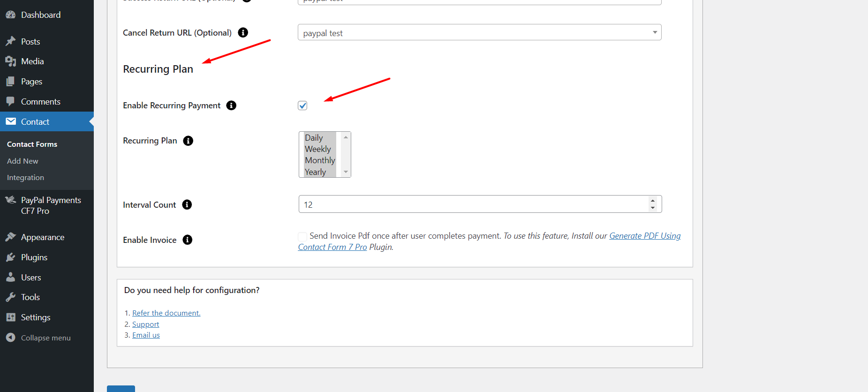Click info icon beside Cancel Return URL
Image resolution: width=868 pixels, height=392 pixels.
(x=243, y=32)
